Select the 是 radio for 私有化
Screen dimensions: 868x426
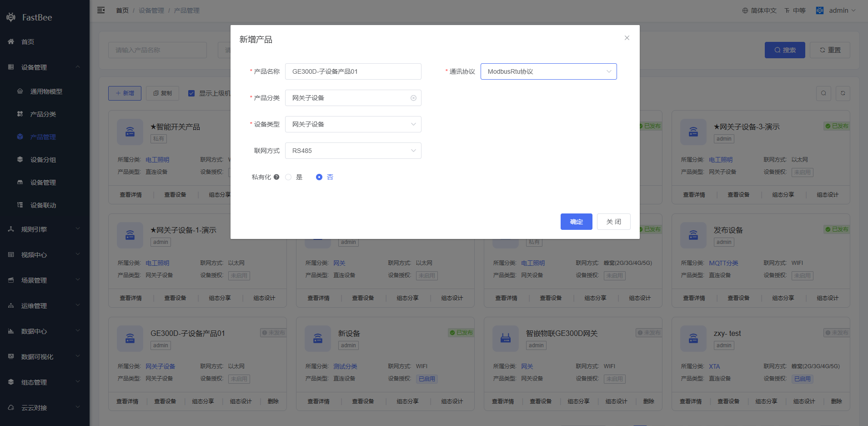[288, 177]
